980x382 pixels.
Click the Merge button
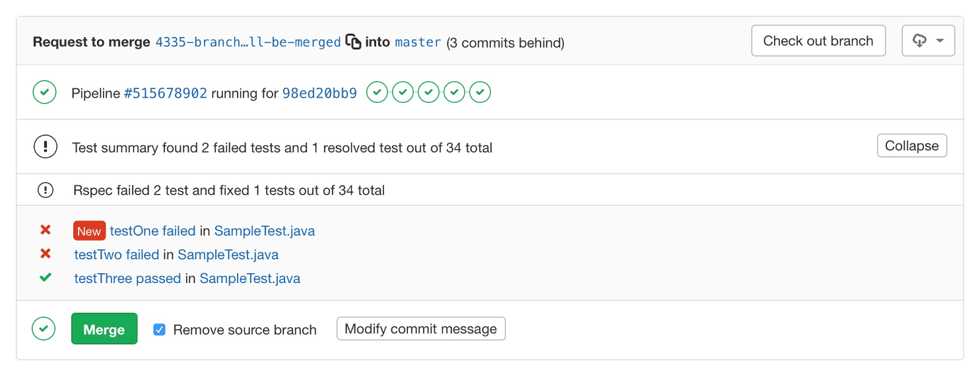104,328
